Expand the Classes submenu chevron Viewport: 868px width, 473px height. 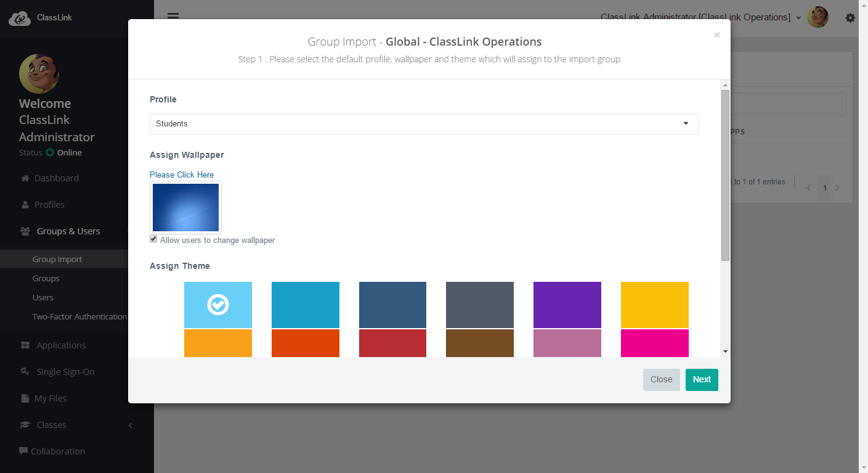130,425
